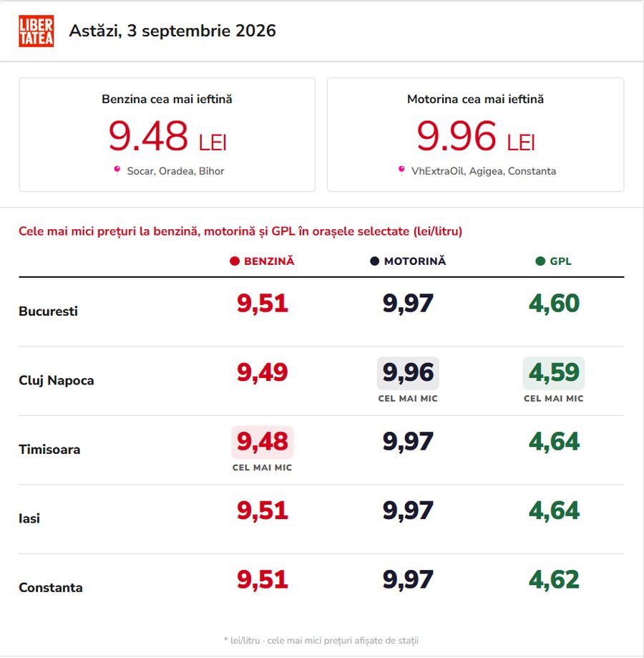Image resolution: width=644 pixels, height=658 pixels.
Task: Click the VhExtraOil, Agigea, Constanta location
Action: 484,171
